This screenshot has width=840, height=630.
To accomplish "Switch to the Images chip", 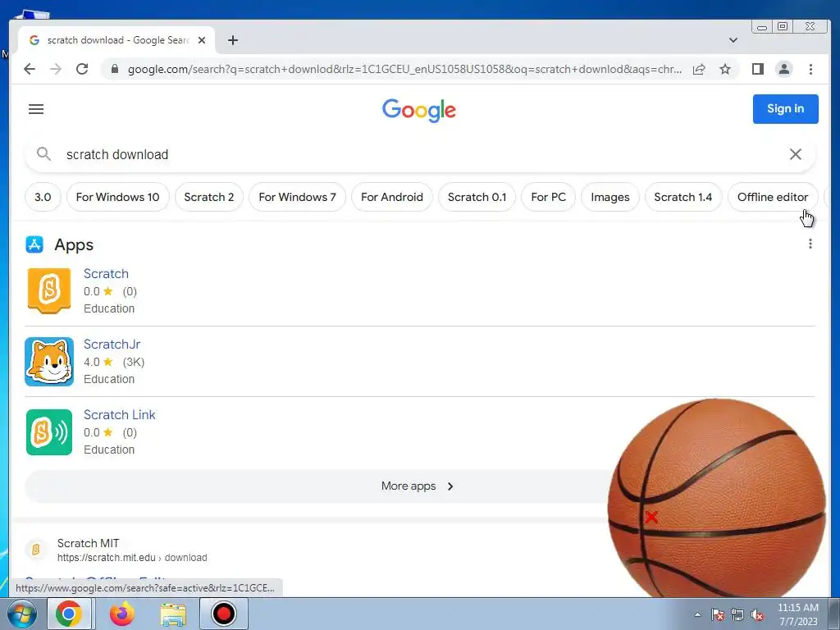I will coord(610,197).
